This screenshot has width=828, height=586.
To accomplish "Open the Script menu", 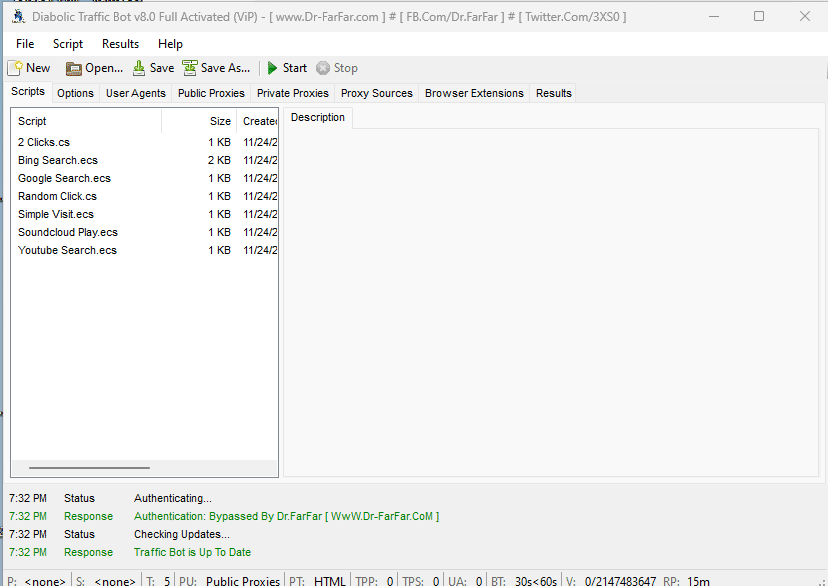I will [68, 44].
